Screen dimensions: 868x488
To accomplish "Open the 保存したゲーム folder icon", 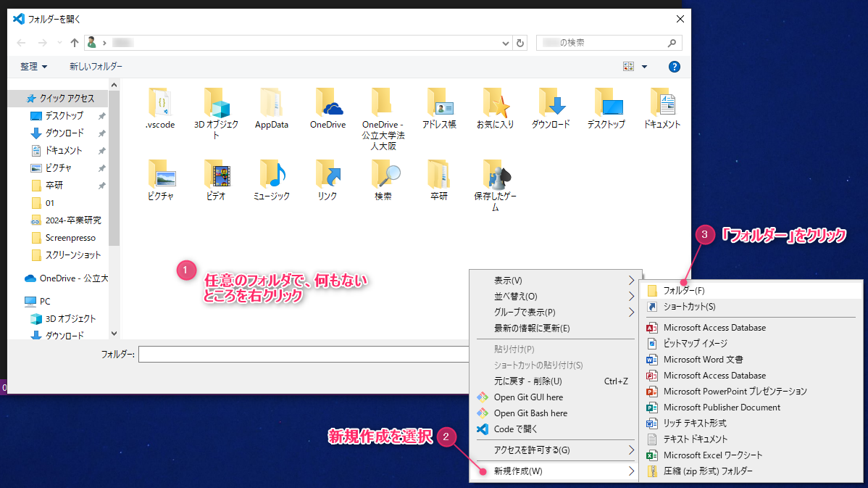I will [x=496, y=175].
